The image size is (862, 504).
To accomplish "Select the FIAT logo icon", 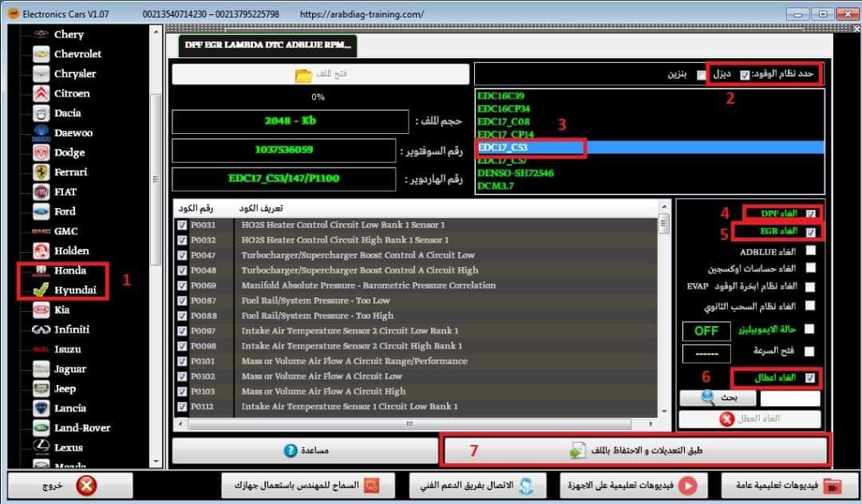I will [x=42, y=191].
